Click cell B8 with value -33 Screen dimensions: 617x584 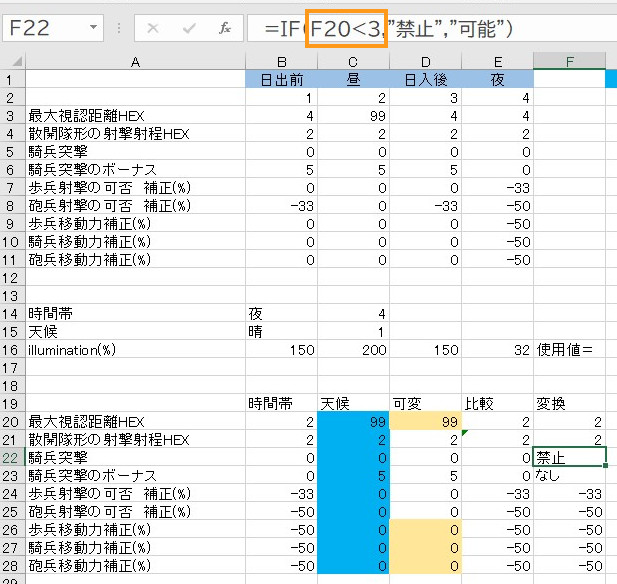(281, 206)
